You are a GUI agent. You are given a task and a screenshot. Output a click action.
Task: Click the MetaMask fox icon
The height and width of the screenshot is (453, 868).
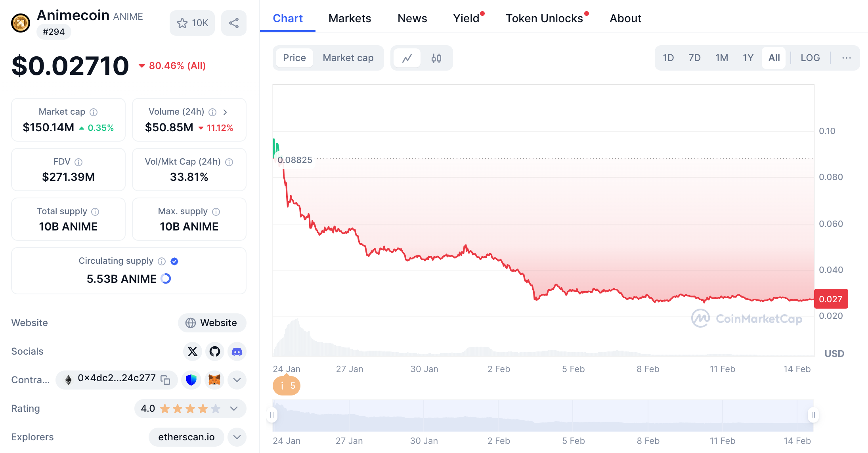tap(214, 380)
